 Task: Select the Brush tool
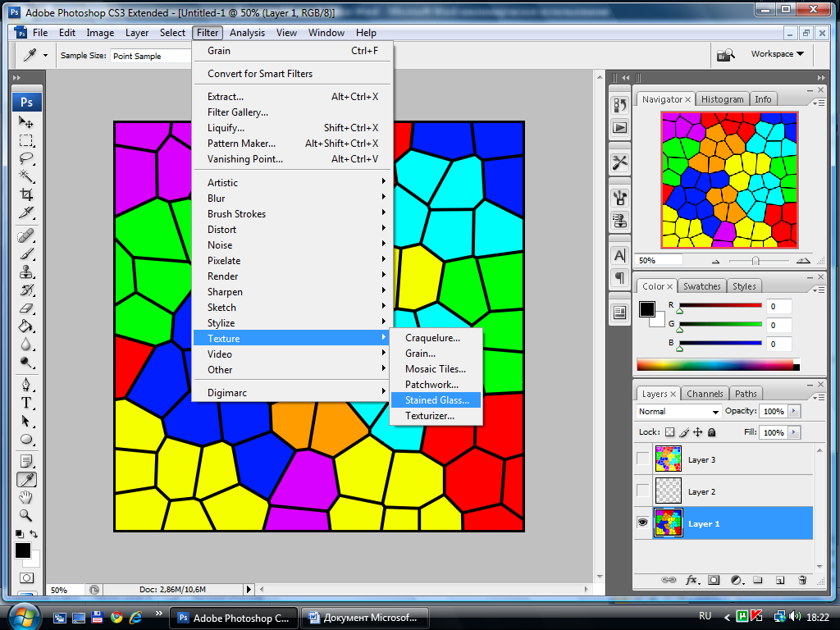click(x=26, y=254)
